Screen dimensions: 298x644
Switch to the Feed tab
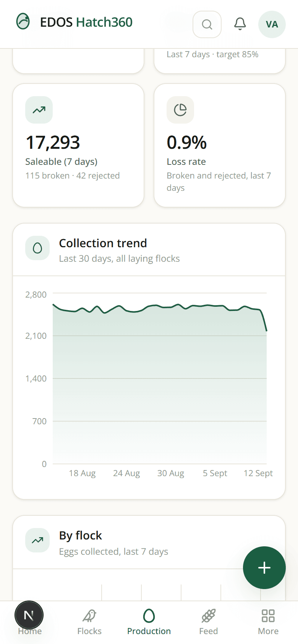tap(209, 623)
